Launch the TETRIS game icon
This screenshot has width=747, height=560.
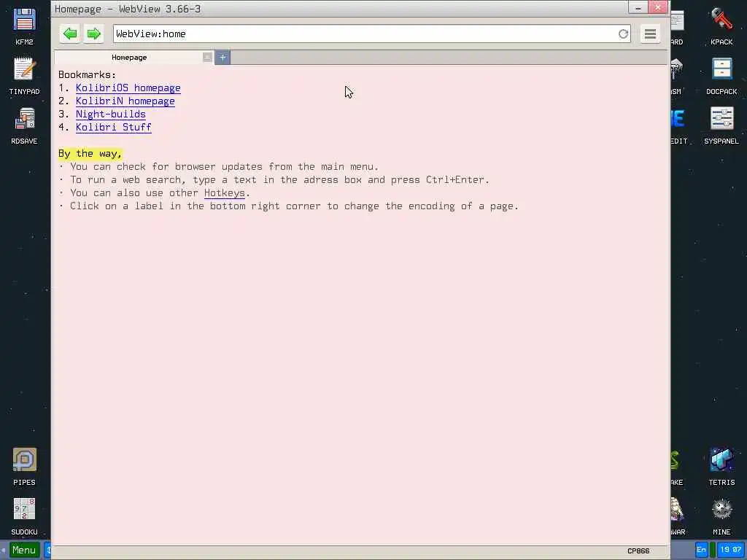[721, 467]
